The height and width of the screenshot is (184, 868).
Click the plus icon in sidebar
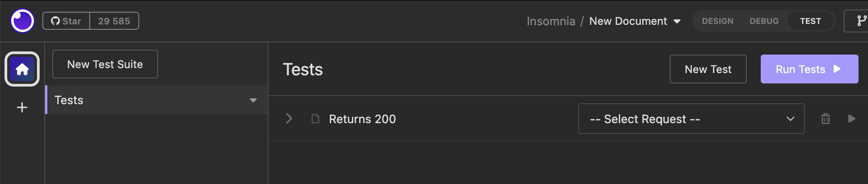(22, 107)
